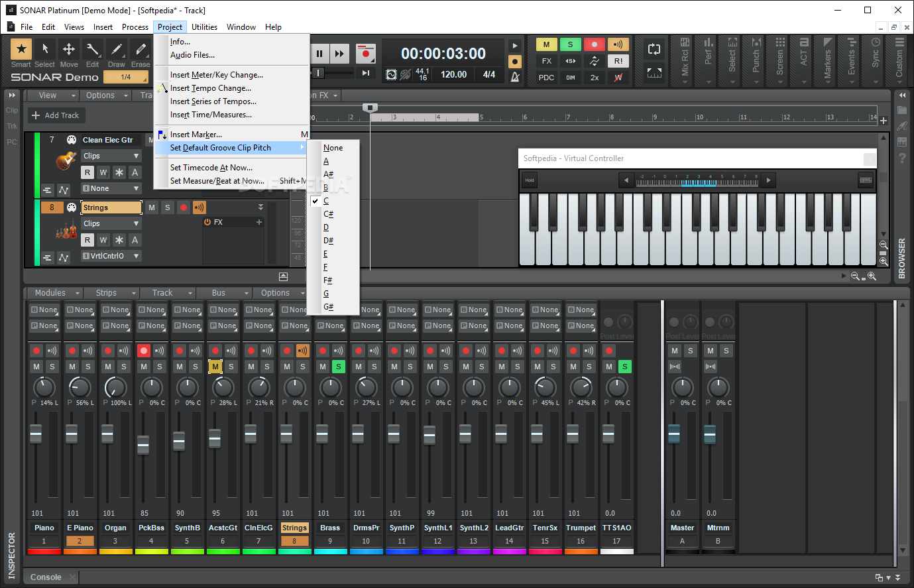Unsolo the Brass channel strip
The height and width of the screenshot is (588, 914).
click(339, 367)
